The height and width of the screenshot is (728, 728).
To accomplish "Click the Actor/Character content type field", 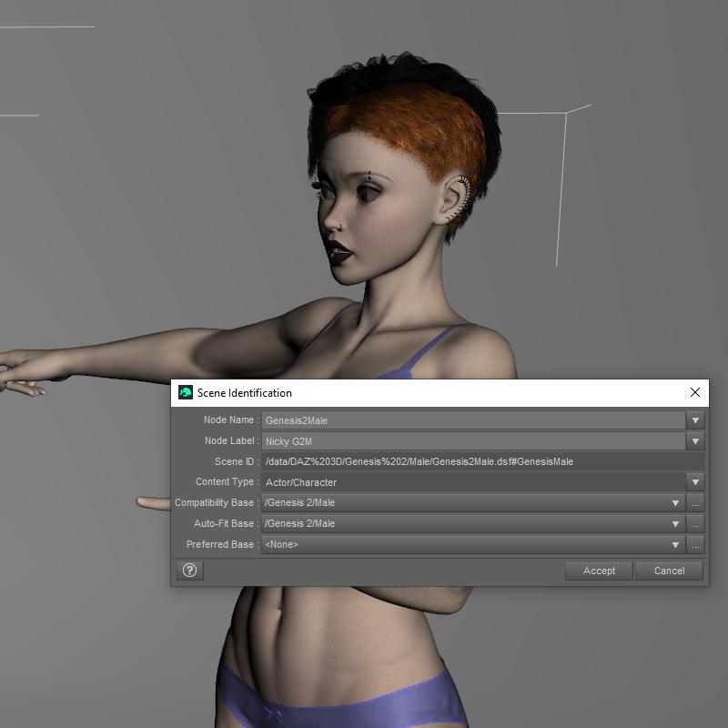I will click(473, 482).
